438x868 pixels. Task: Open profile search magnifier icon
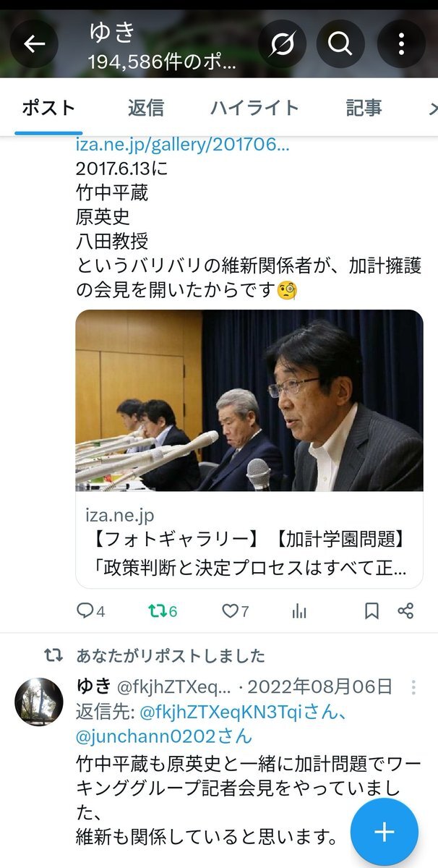click(x=339, y=44)
